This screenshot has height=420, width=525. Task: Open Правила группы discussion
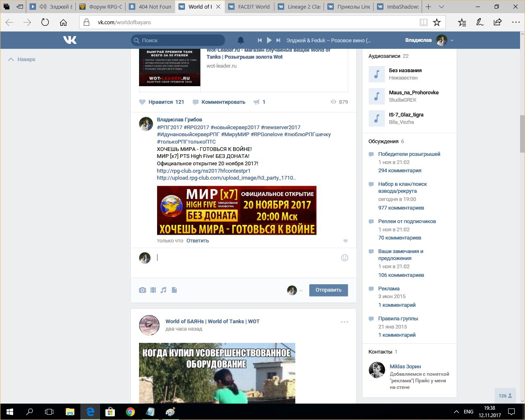398,318
